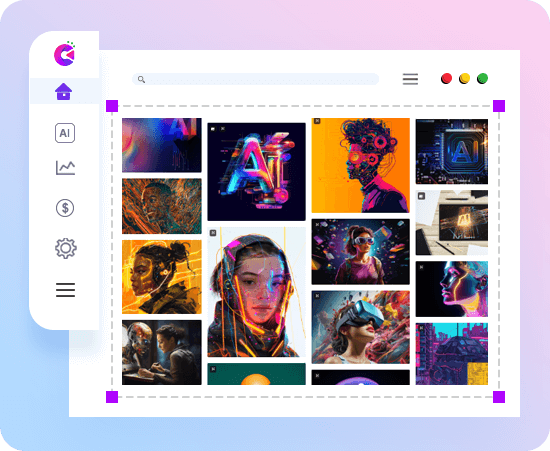Open the analytics line chart icon
Screen dimensions: 550x451
65,168
